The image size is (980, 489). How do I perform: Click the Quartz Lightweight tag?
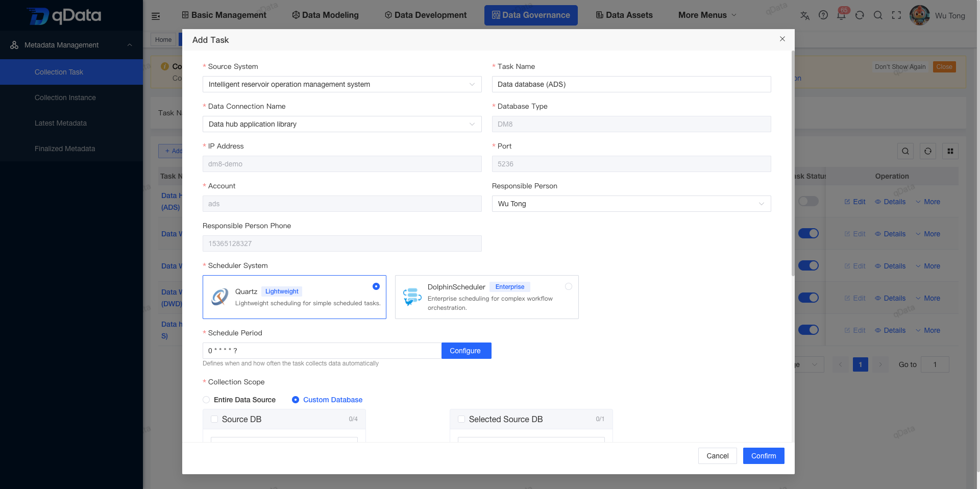(282, 291)
